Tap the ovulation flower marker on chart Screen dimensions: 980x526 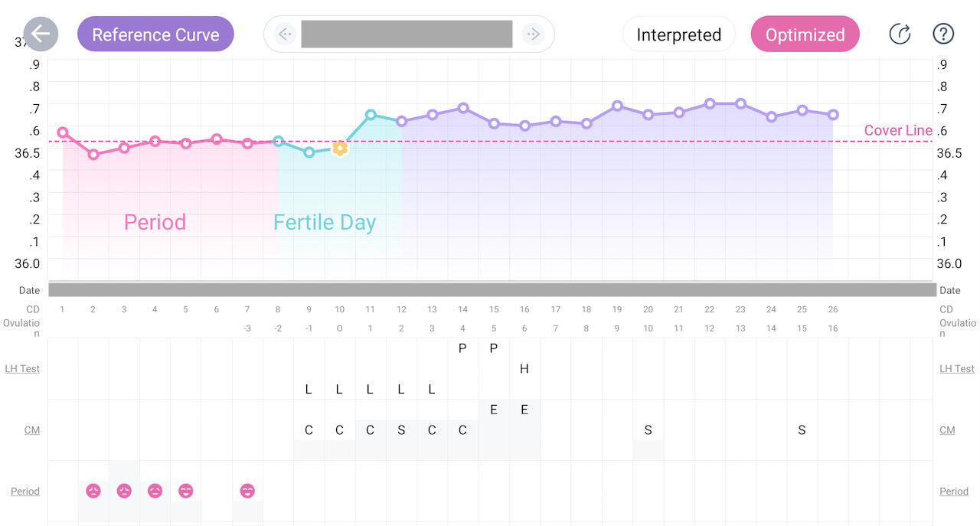coord(340,149)
